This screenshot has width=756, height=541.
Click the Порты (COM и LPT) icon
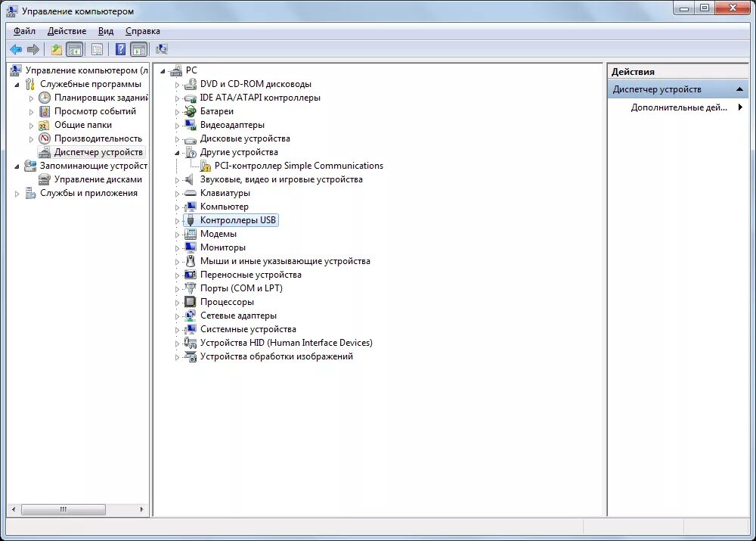[x=191, y=288]
